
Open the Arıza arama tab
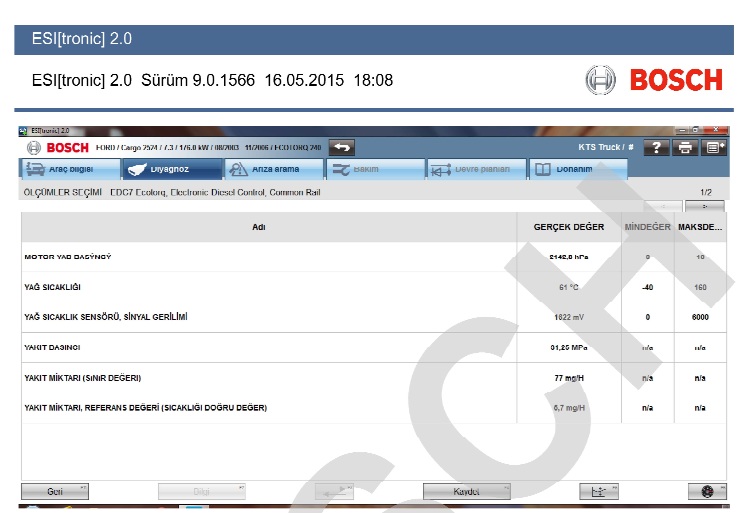274,169
